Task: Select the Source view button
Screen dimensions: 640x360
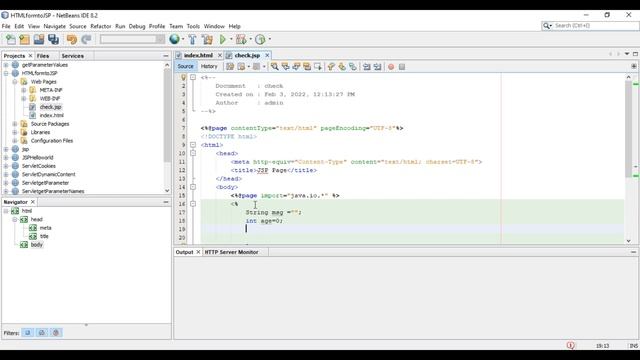Action: (x=185, y=67)
